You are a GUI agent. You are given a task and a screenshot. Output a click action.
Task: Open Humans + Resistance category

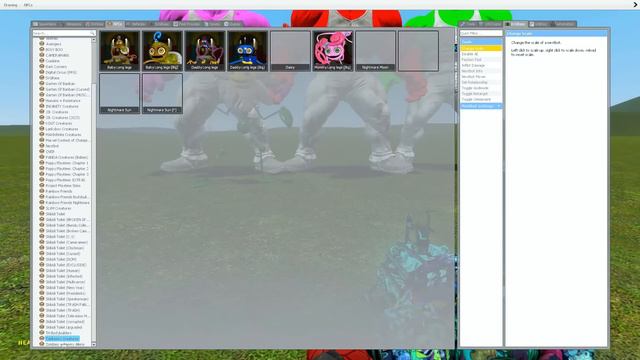click(63, 100)
